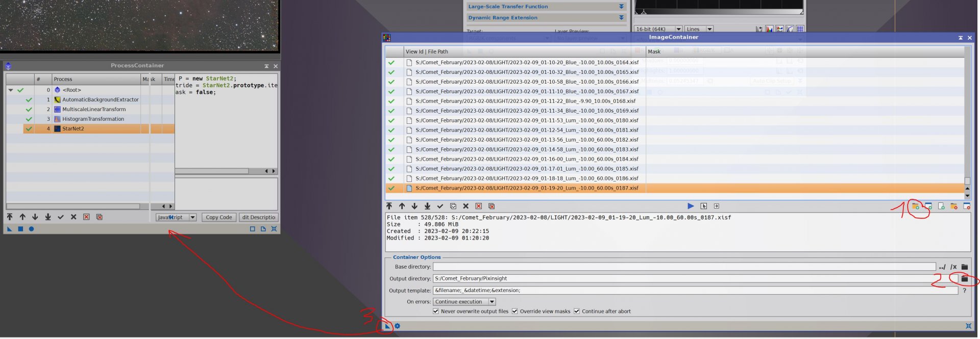Viewport: 980px width, 339px height.
Task: Click Edit Description button
Action: 258,217
